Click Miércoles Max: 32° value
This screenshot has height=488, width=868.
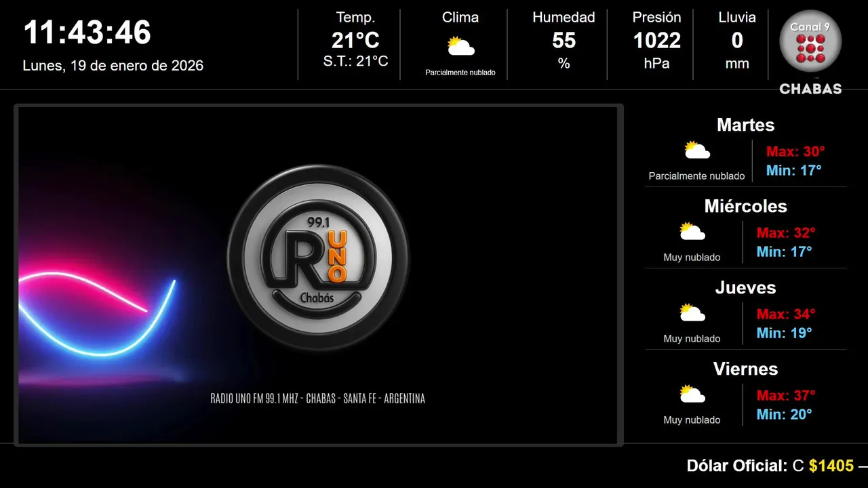pos(786,232)
